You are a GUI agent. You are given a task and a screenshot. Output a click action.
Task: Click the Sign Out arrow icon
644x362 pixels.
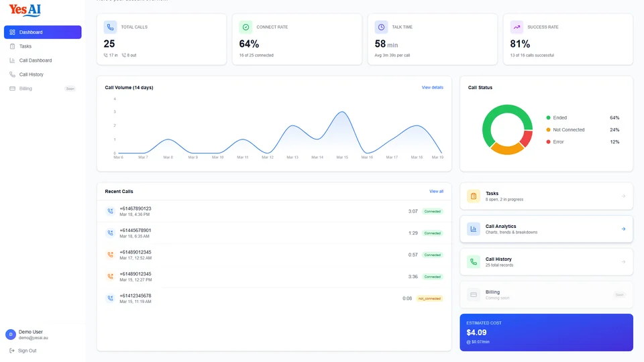12,351
